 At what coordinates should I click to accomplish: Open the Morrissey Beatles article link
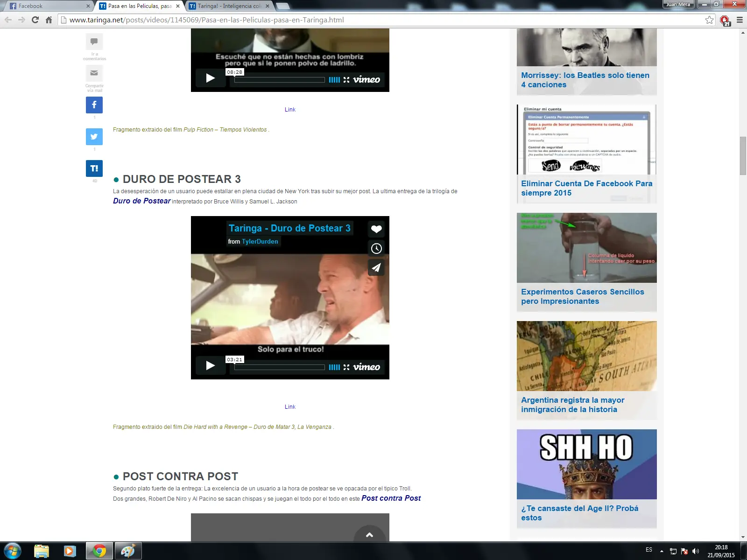(585, 80)
